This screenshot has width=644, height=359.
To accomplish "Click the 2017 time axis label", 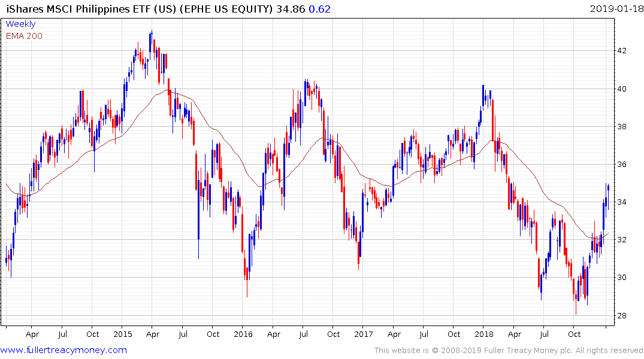I will pyautogui.click(x=364, y=334).
